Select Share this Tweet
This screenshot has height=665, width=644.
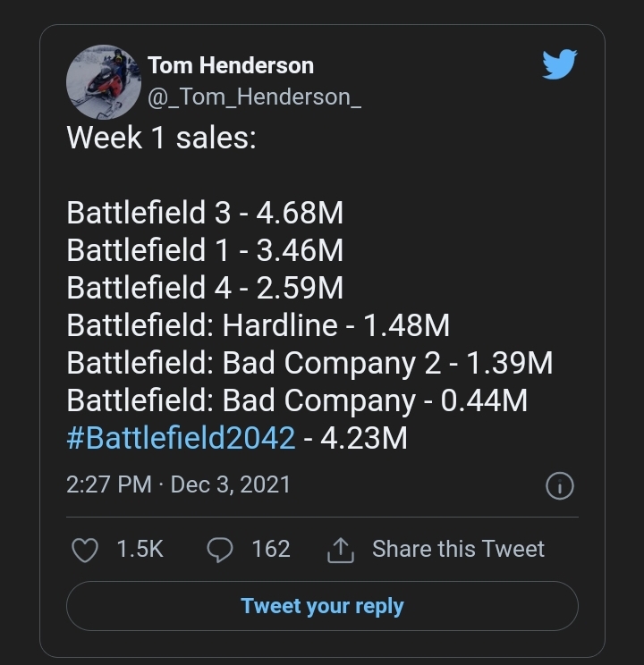coord(458,549)
